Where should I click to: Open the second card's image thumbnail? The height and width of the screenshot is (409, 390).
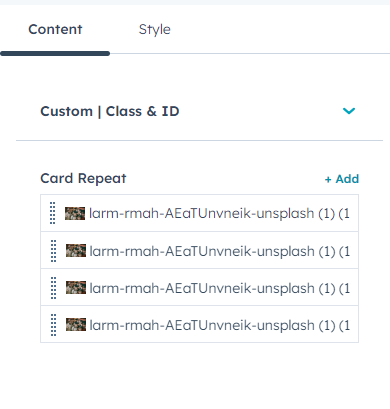coord(76,251)
